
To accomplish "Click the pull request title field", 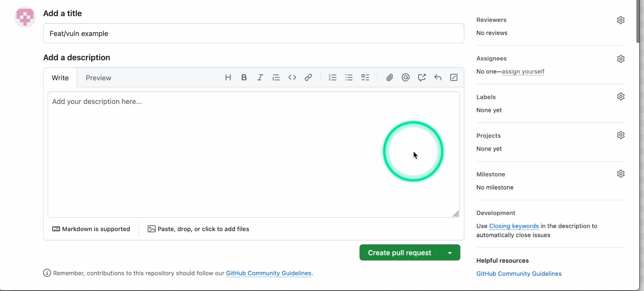I will [253, 34].
